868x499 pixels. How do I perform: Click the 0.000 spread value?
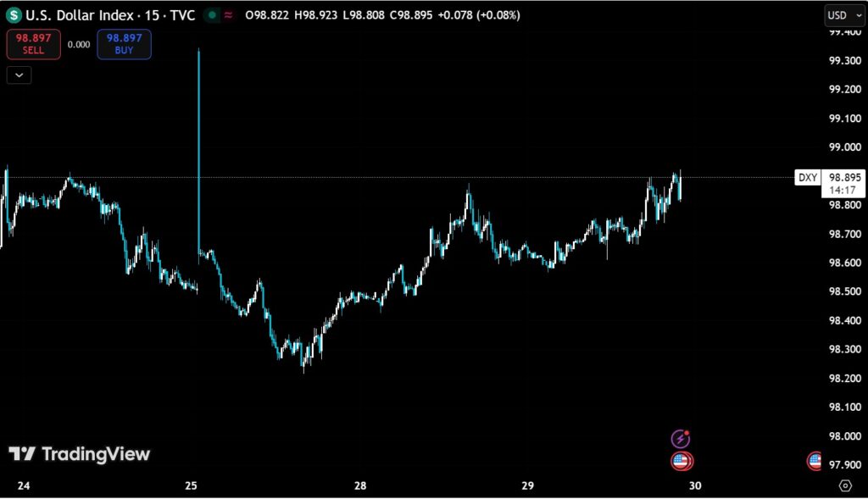click(x=79, y=44)
